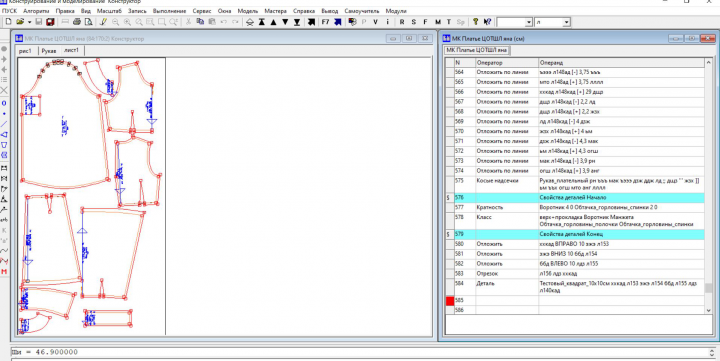Click 'Косые надсечки' in row 575
Screen dimensions: 720x361
(497, 180)
